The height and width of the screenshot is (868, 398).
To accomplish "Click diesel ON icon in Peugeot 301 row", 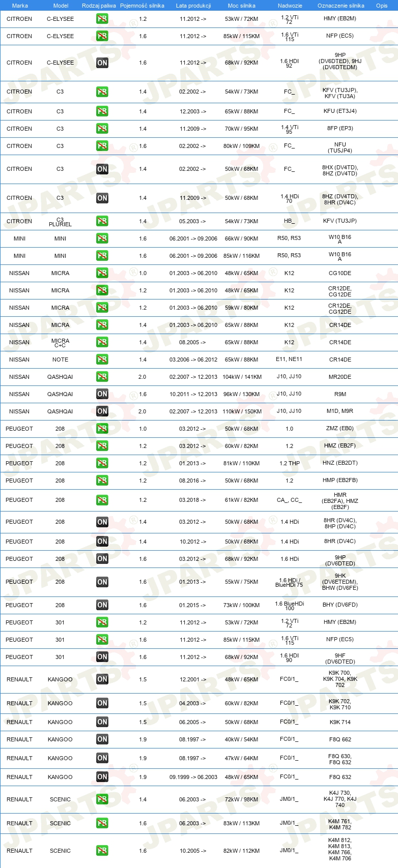I will (102, 657).
